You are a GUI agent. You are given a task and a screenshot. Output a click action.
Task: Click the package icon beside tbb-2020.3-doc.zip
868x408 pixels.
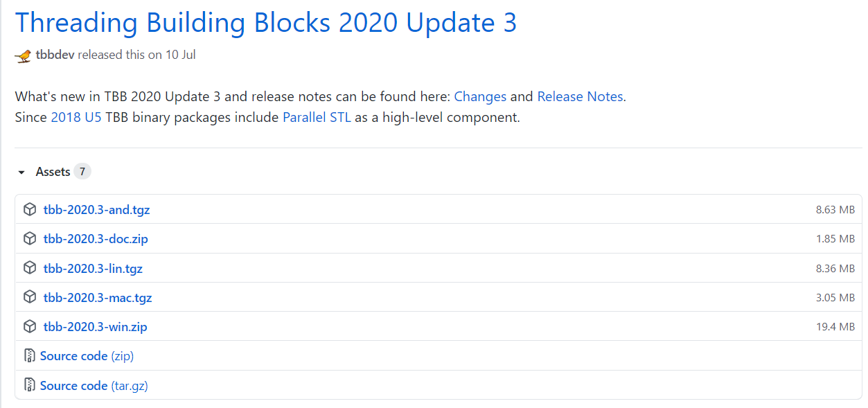pos(29,238)
